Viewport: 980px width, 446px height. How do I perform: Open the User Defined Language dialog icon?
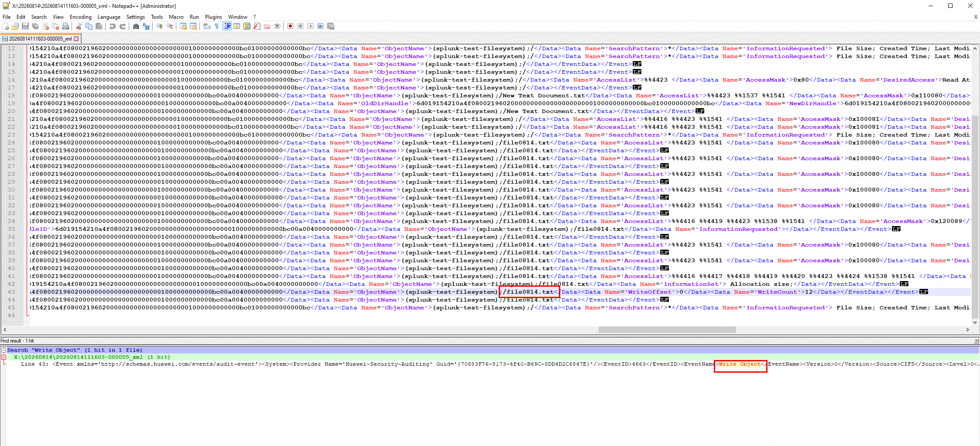pyautogui.click(x=237, y=26)
